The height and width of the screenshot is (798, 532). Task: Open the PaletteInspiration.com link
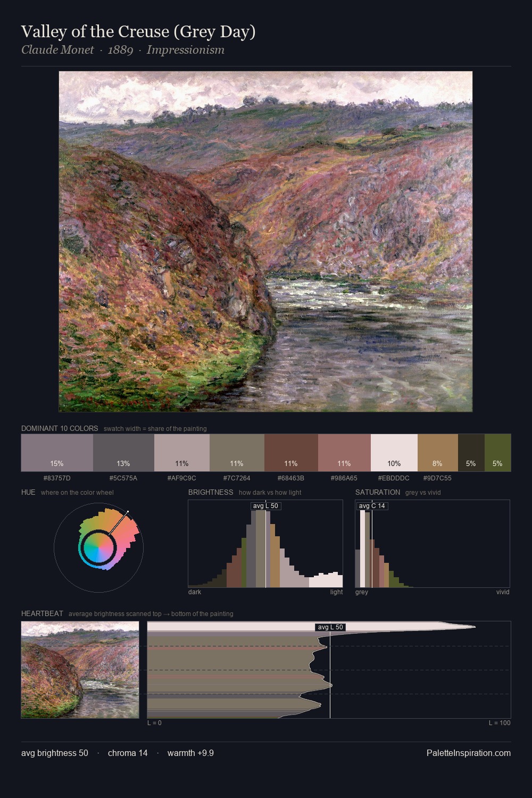[x=469, y=753]
